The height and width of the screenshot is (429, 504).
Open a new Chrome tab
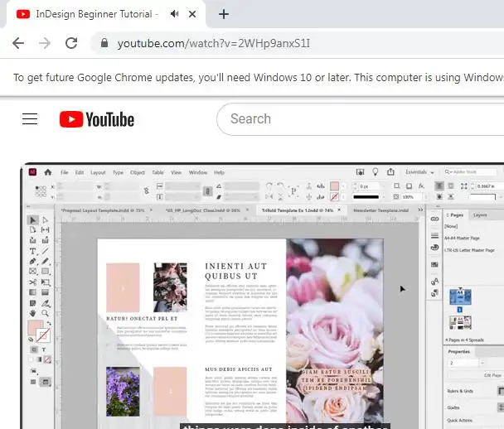[223, 14]
